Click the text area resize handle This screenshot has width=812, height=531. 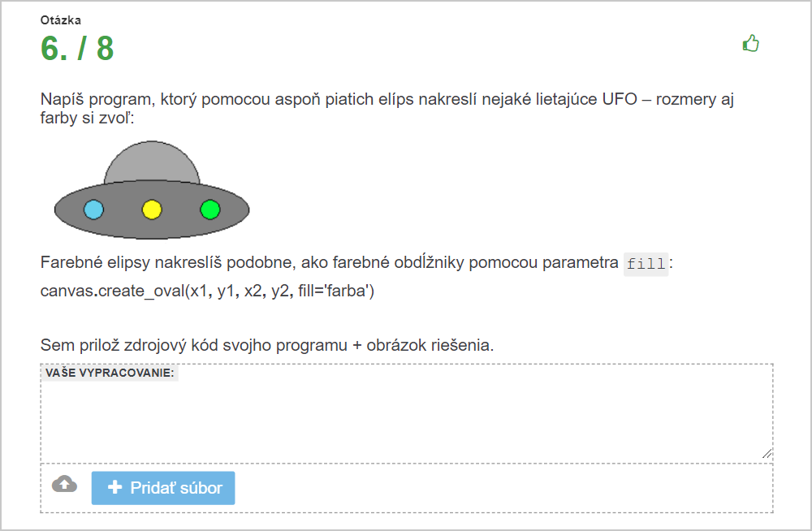coord(767,454)
